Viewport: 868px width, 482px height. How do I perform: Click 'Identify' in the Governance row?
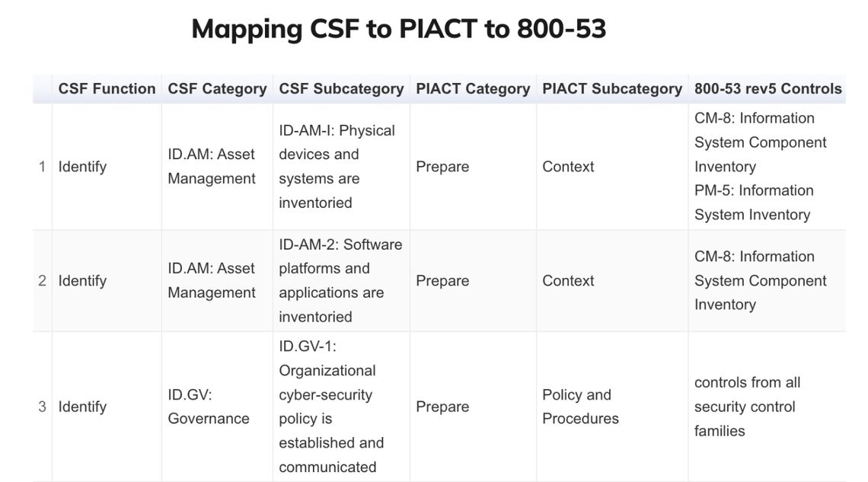pos(82,407)
